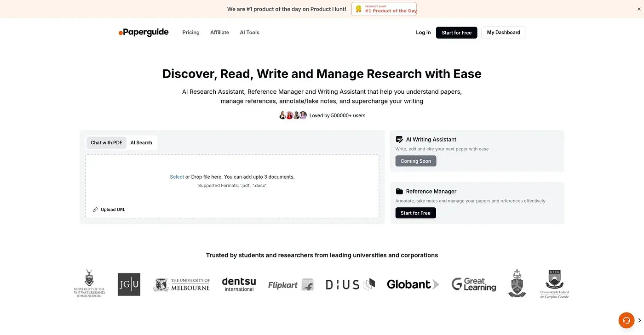Viewport: 644px width, 335px height.
Task: Switch to the AI Search tab
Action: pyautogui.click(x=141, y=142)
